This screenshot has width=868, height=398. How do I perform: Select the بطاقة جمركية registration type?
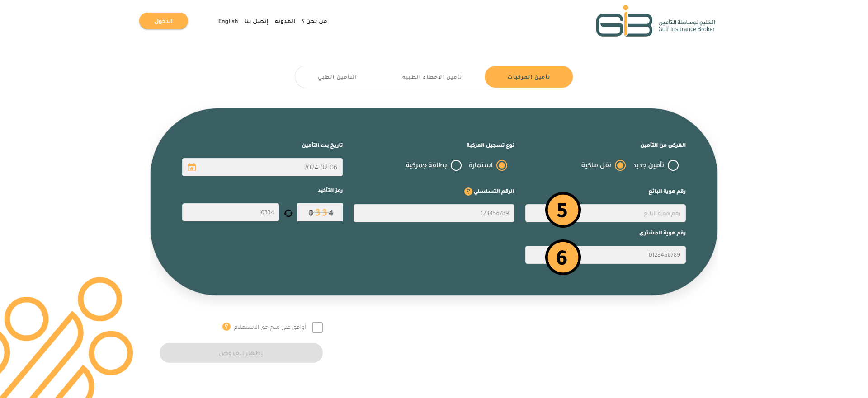tap(456, 165)
